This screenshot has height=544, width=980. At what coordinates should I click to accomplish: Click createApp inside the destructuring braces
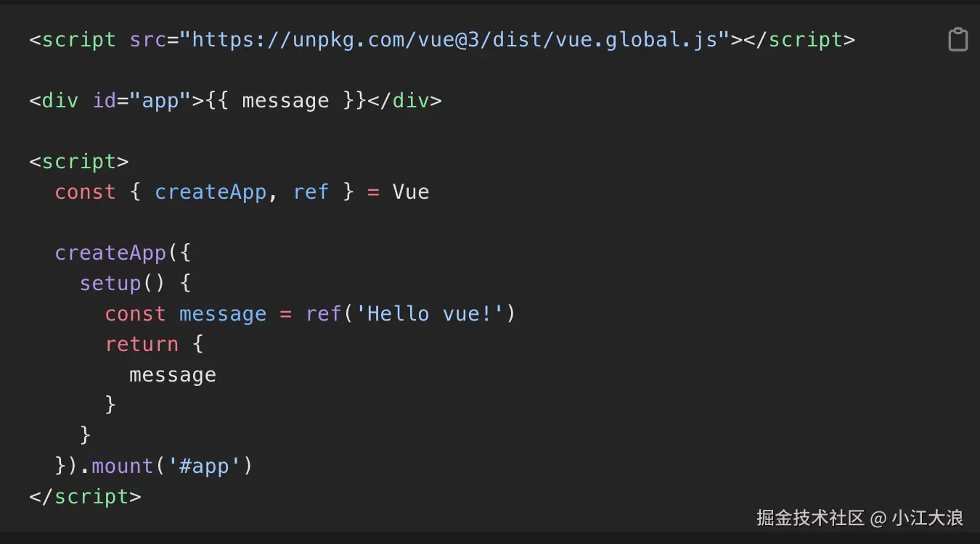(x=211, y=192)
